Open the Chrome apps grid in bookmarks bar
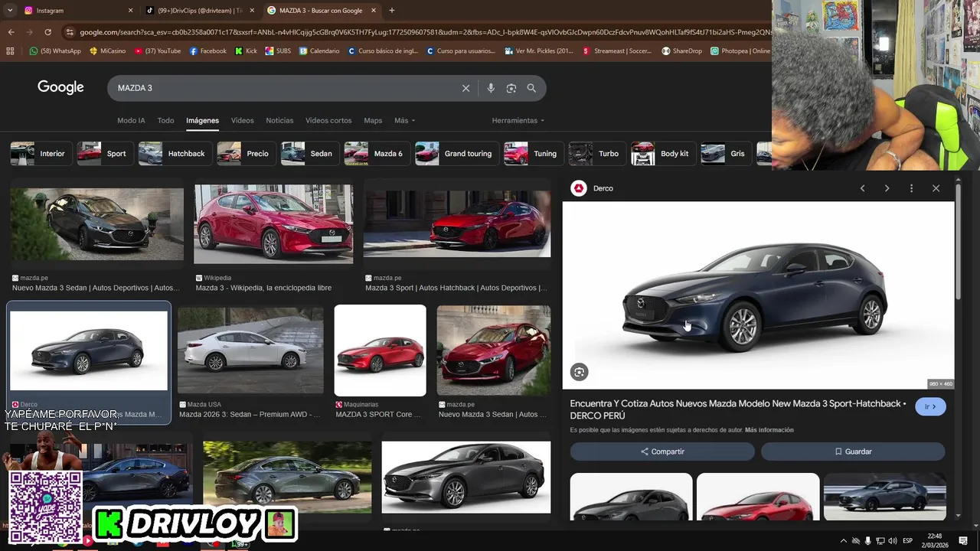The height and width of the screenshot is (551, 980). coord(10,51)
